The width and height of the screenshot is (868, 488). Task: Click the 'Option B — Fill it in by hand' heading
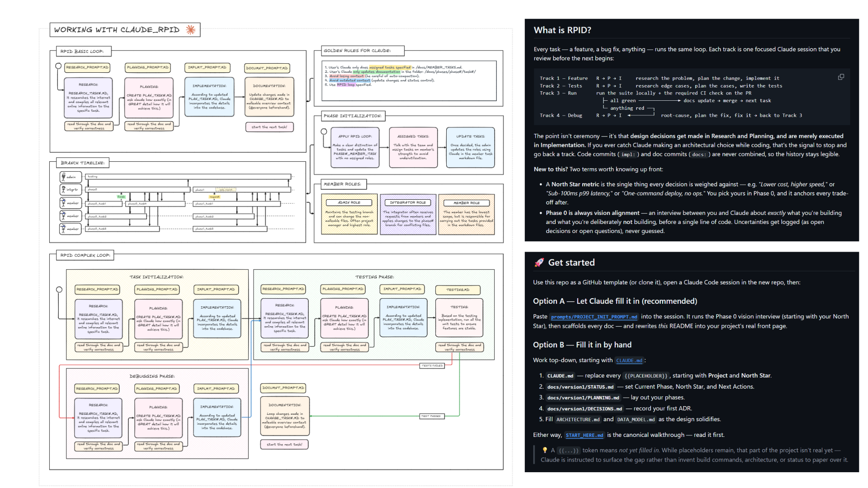point(582,345)
